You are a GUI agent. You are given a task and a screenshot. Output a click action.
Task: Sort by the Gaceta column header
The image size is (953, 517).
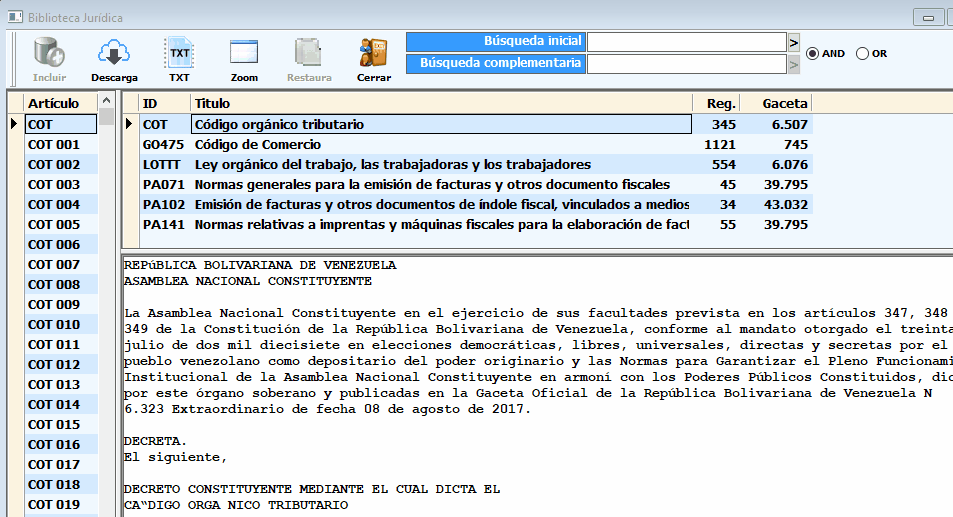click(784, 103)
